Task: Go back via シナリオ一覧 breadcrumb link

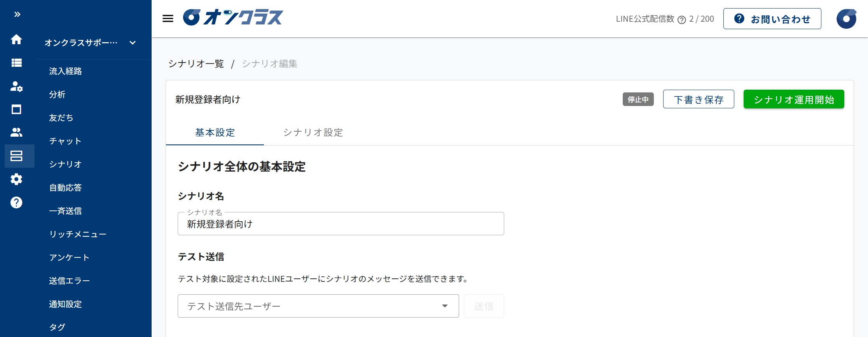Action: (x=196, y=64)
